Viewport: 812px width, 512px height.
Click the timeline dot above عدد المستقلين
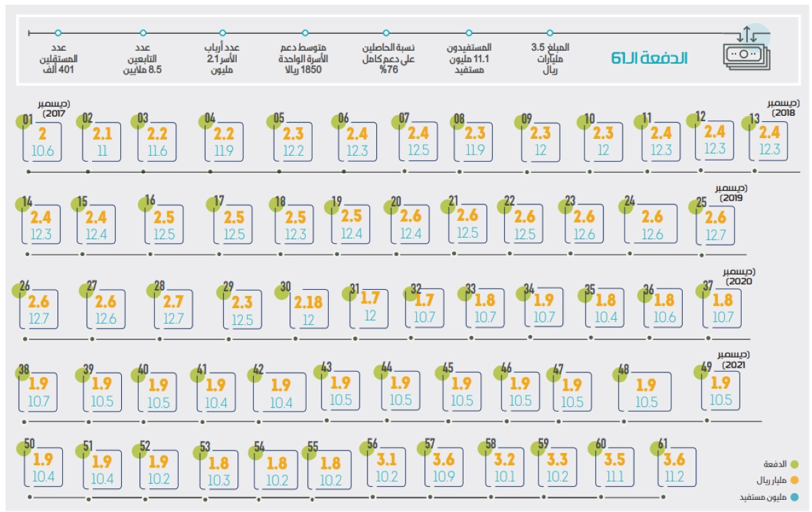click(58, 33)
